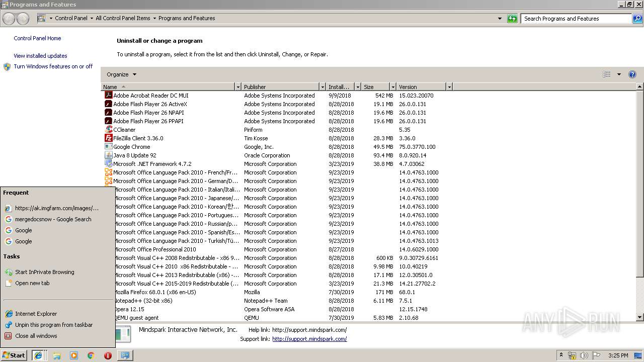Click the Start button
The height and width of the screenshot is (362, 644).
(x=14, y=355)
